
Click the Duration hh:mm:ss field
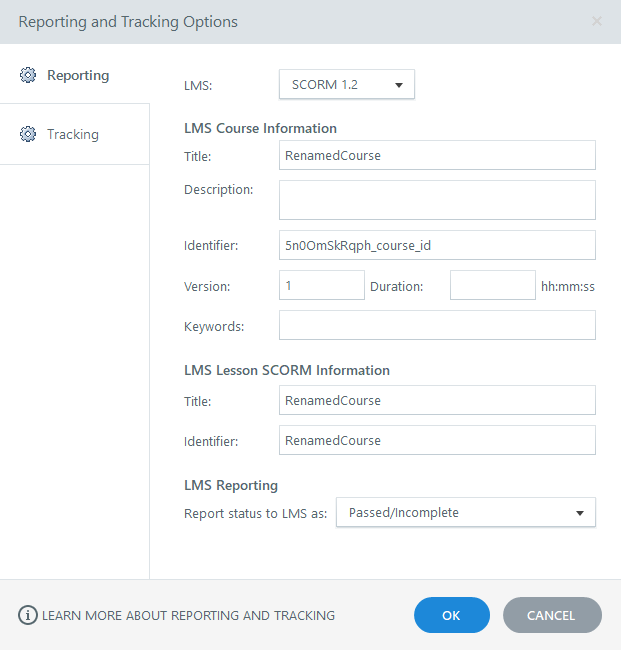click(x=492, y=285)
